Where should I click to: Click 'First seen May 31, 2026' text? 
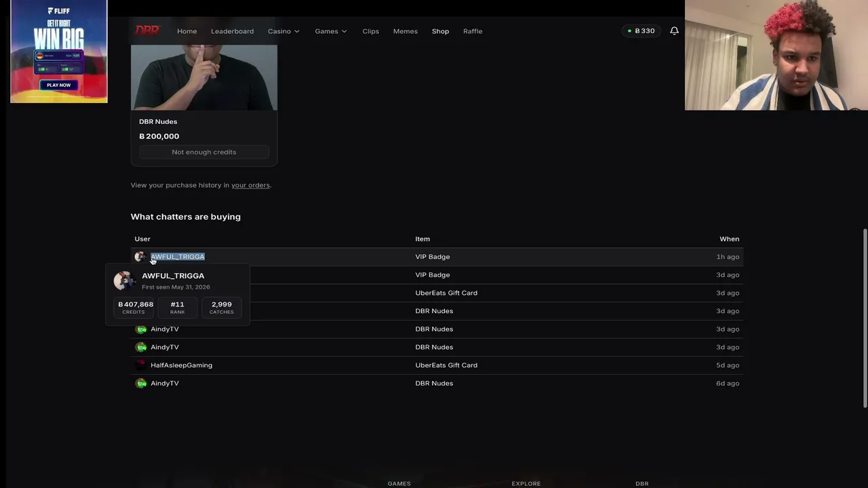176,287
